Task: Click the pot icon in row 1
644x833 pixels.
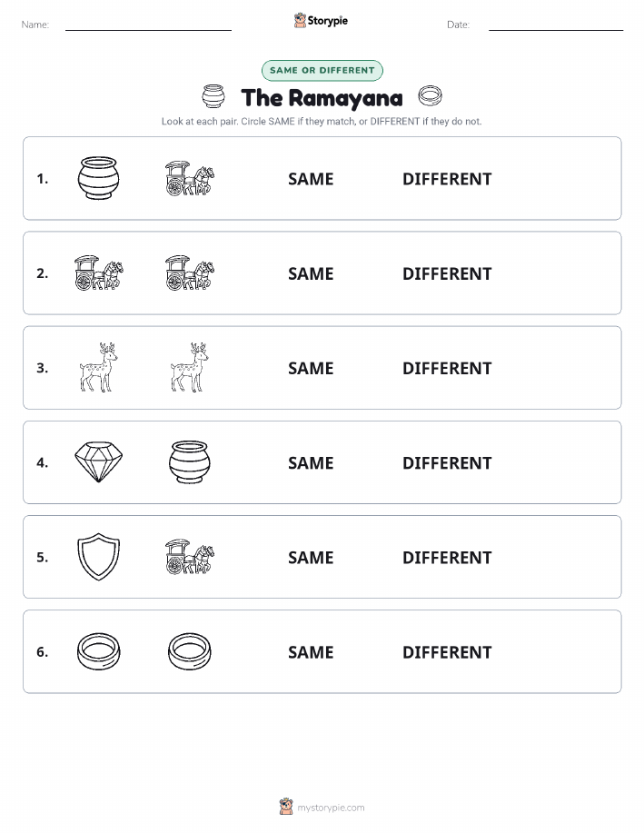Action: pos(98,178)
